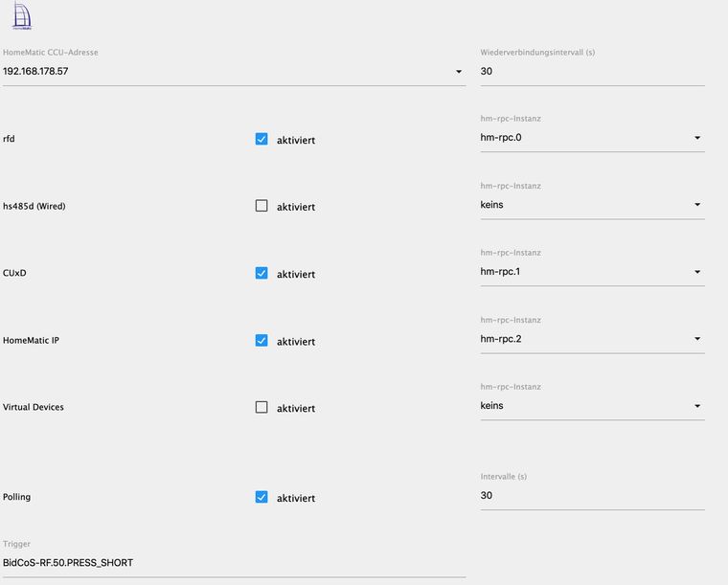
Task: Enable Virtual Devices checkbox
Action: tap(262, 407)
